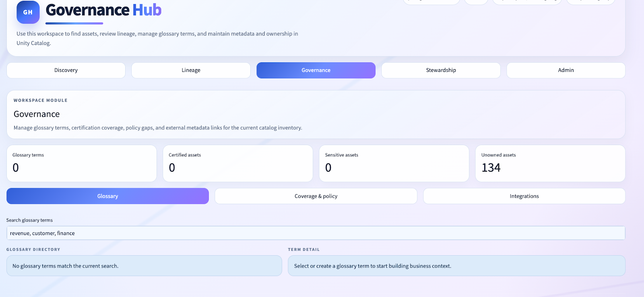
Task: Open the Integrations sub-tab
Action: click(x=524, y=196)
